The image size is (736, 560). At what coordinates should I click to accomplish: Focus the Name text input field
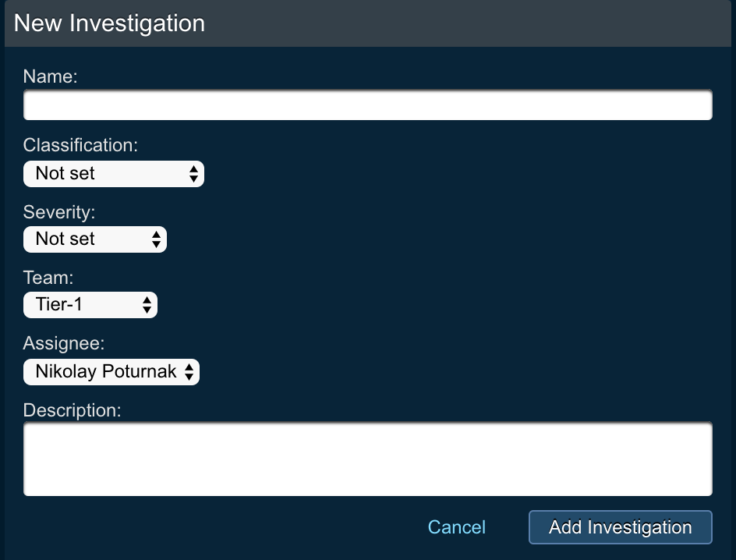(367, 105)
